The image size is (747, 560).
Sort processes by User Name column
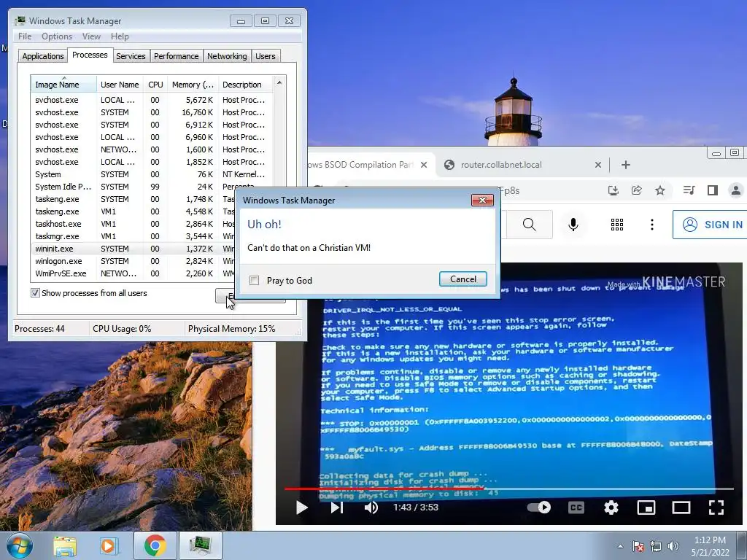[x=120, y=85]
